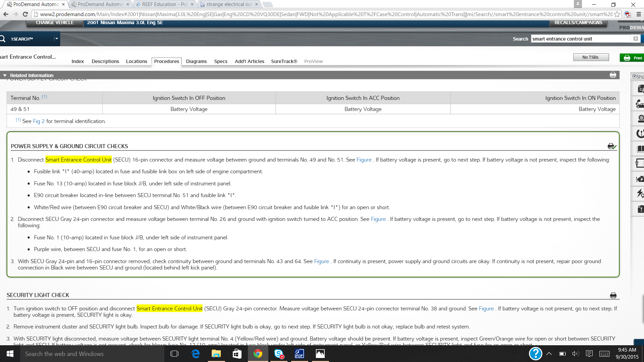Open the tire information sidebar icon
The height and width of the screenshot is (362, 644).
(640, 118)
